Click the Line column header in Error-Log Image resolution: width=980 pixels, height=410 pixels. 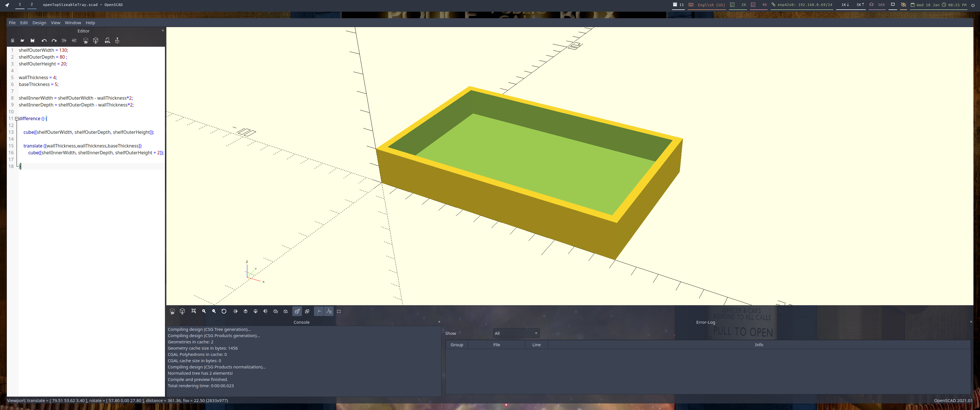point(536,345)
